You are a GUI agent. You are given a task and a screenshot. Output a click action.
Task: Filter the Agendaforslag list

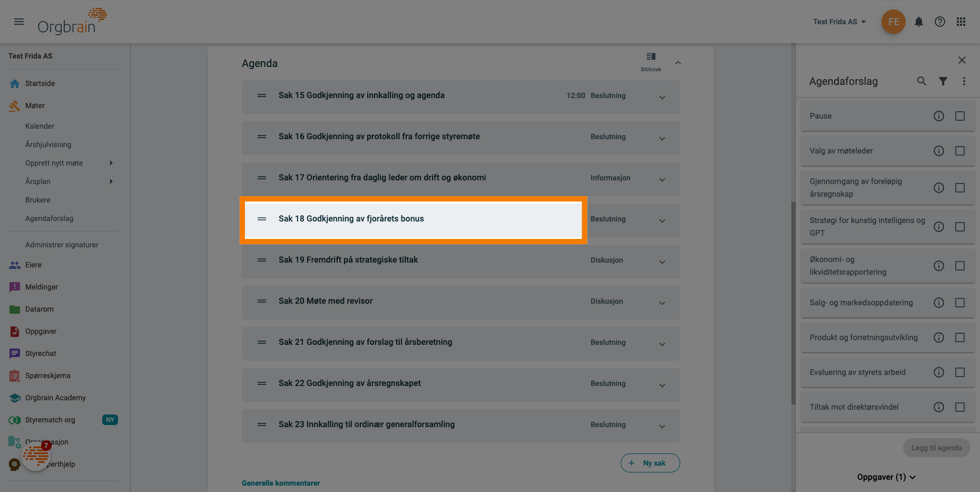coord(943,81)
